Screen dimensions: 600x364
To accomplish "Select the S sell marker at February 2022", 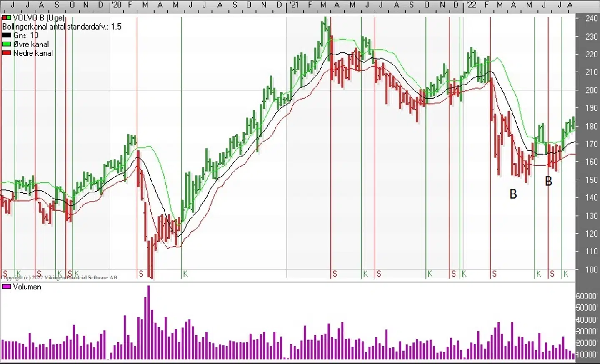I will coord(494,274).
